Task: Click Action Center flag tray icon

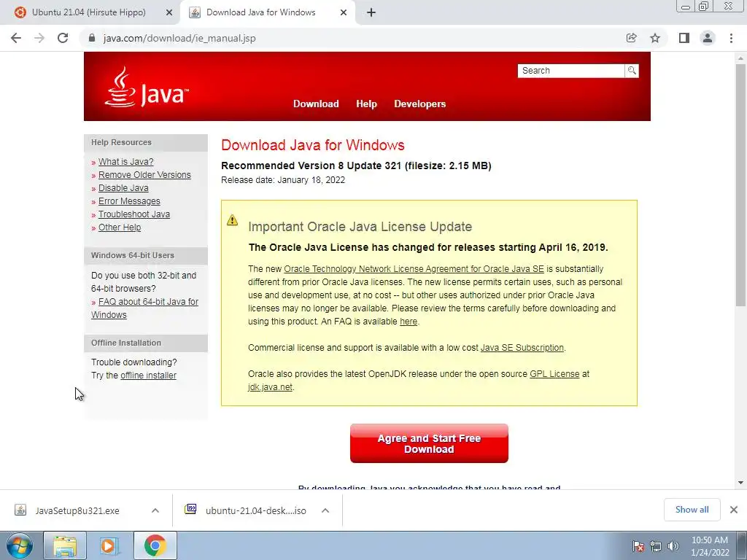Action: tap(638, 546)
